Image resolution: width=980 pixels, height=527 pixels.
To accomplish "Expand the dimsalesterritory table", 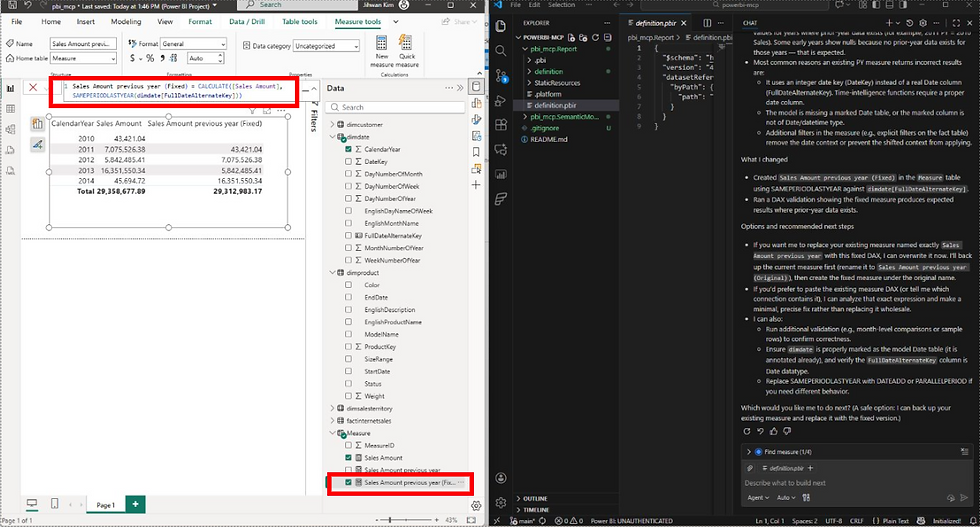I will click(332, 408).
